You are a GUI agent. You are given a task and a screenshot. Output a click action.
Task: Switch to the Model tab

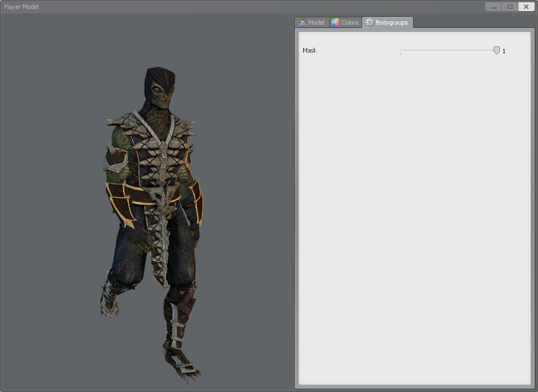tap(312, 22)
